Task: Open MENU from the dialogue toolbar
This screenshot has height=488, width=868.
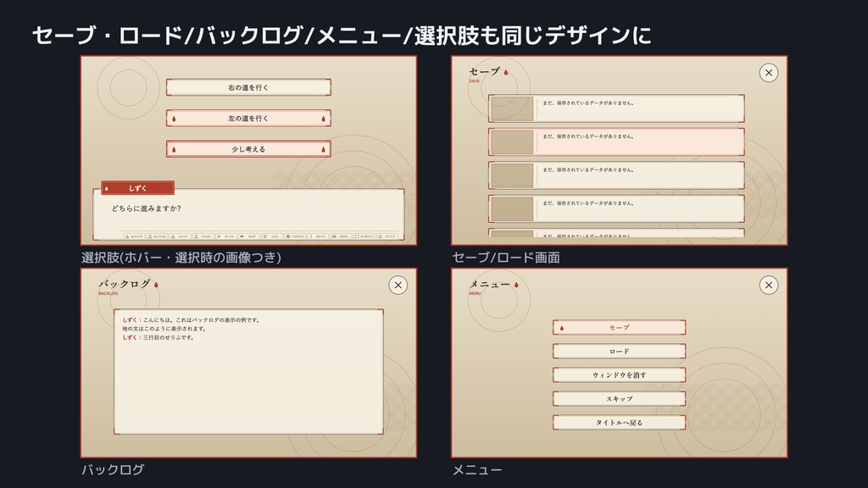Action: tap(318, 236)
